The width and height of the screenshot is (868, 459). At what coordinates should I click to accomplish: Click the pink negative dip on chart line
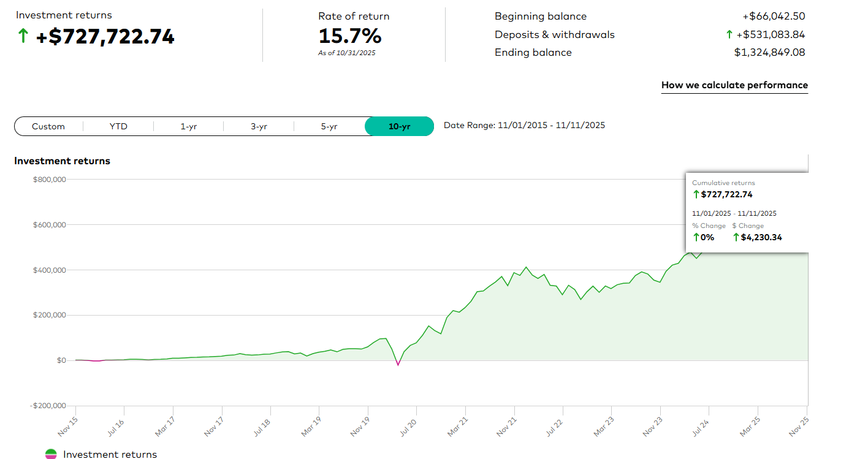click(x=398, y=364)
